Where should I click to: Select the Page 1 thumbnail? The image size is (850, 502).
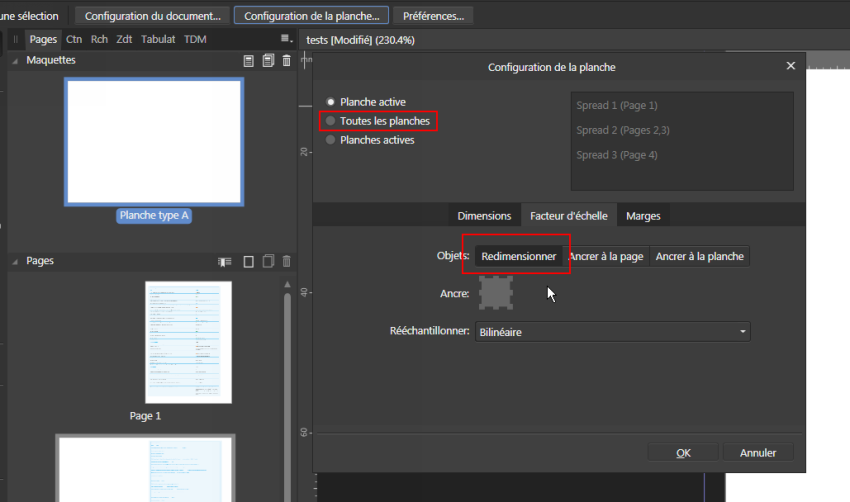coord(188,342)
